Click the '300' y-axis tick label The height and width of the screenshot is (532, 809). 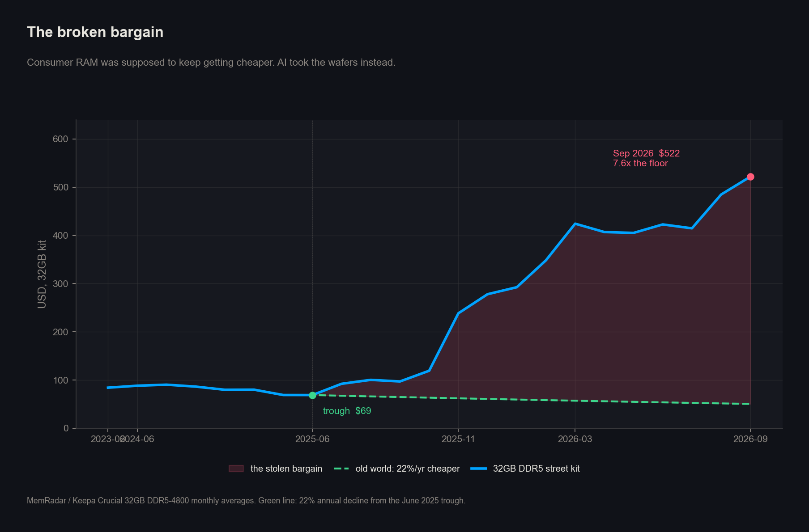(x=60, y=284)
